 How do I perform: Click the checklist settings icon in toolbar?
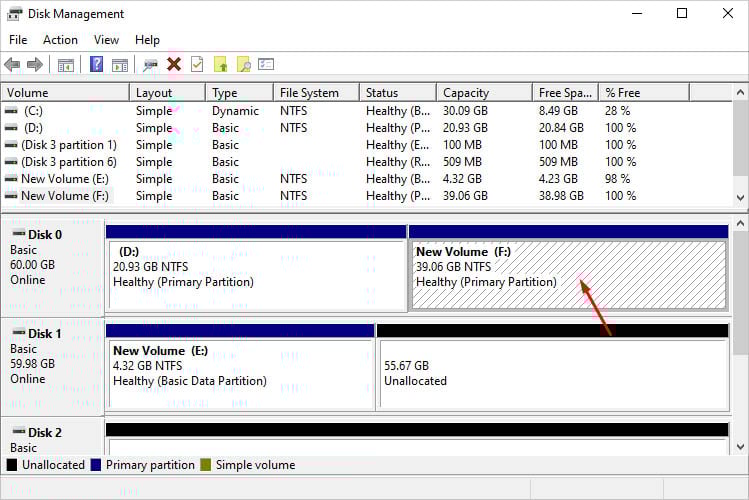[x=266, y=65]
